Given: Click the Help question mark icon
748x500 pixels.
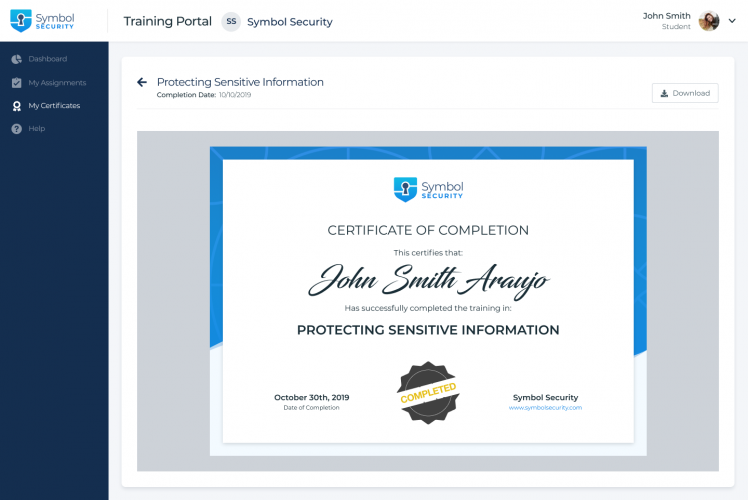Looking at the screenshot, I should pos(17,129).
